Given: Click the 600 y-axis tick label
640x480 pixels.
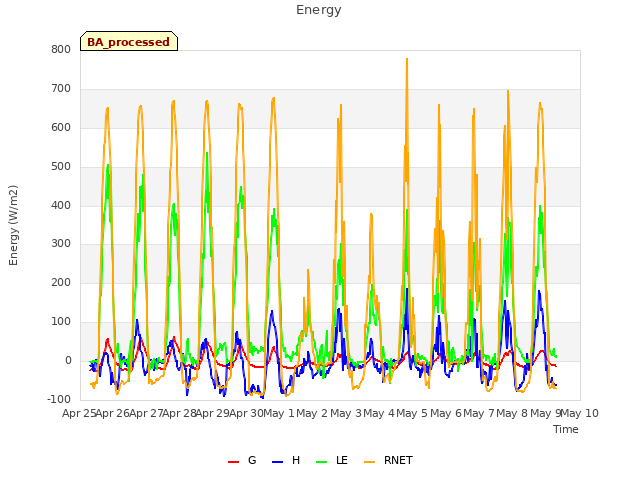Looking at the screenshot, I should tap(61, 128).
